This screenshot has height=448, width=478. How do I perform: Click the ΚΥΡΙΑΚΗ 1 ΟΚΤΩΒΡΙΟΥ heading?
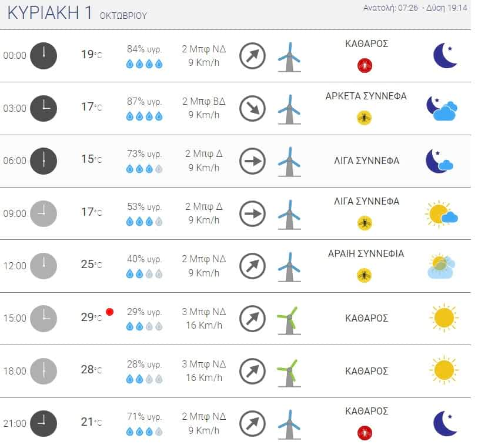(77, 13)
